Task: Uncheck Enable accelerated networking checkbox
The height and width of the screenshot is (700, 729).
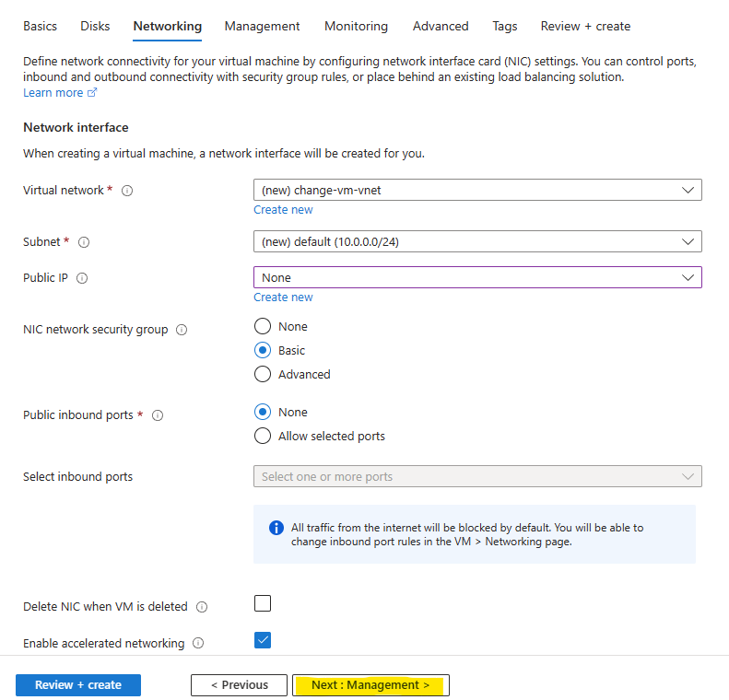Action: [x=263, y=640]
